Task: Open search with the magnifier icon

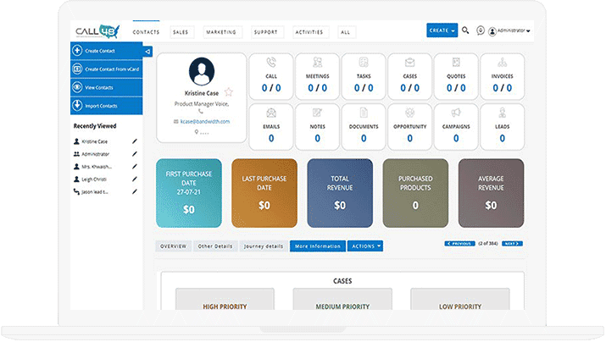Action: pyautogui.click(x=465, y=30)
